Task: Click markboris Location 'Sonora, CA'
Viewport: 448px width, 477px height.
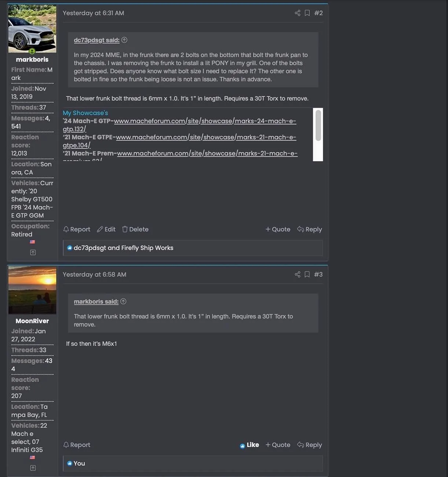Action: point(32,168)
